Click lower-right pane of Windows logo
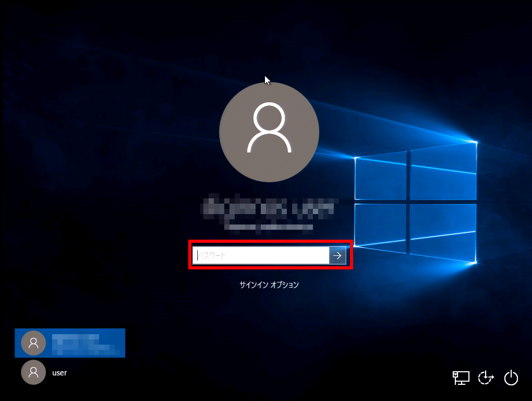The height and width of the screenshot is (401, 532). click(443, 232)
